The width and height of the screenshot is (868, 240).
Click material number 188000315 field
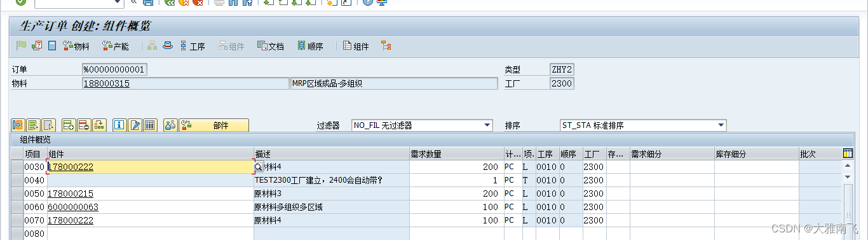(186, 83)
